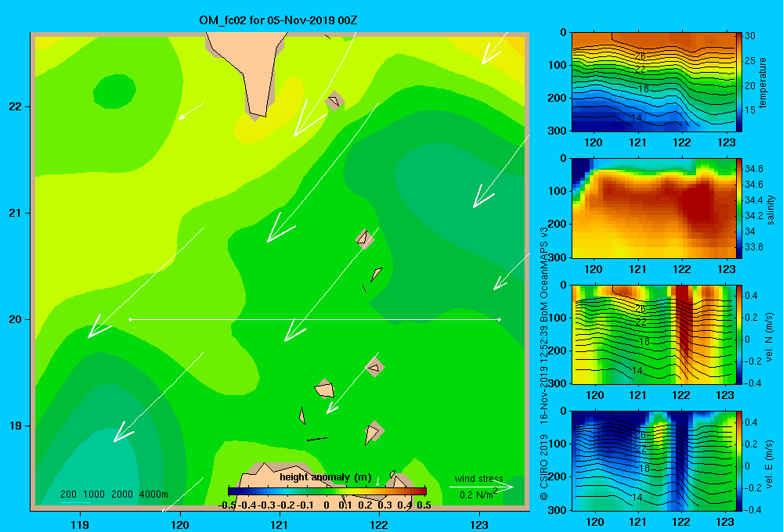
Task: Click the 'wind stress' legend label
Action: pyautogui.click(x=478, y=479)
